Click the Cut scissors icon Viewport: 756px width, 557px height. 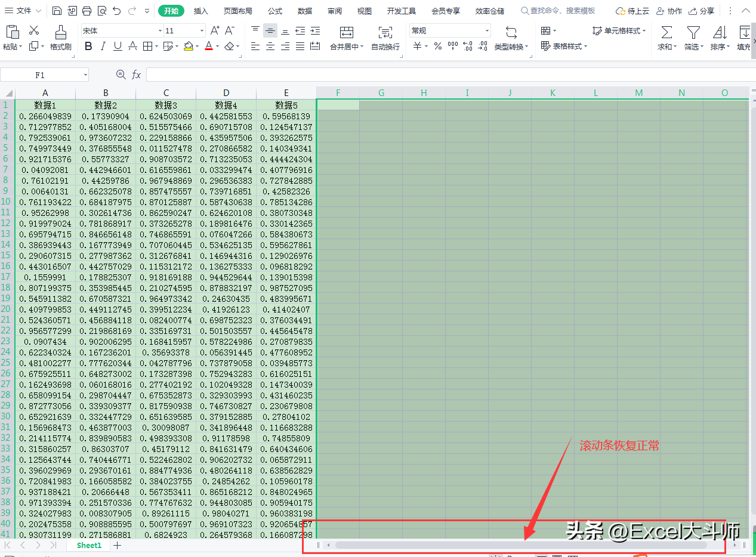34,30
